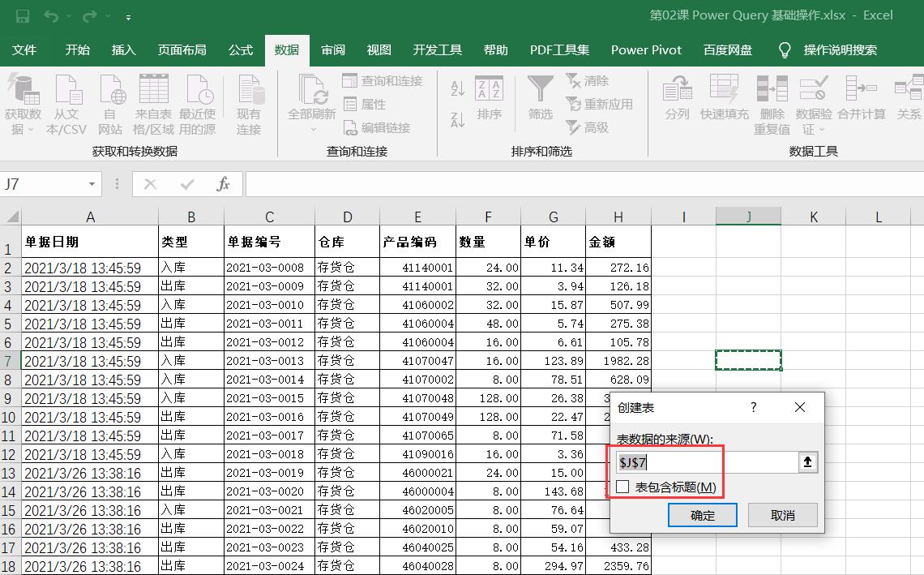Click the fx insert function button
Screen dimensions: 924x575
tap(223, 185)
